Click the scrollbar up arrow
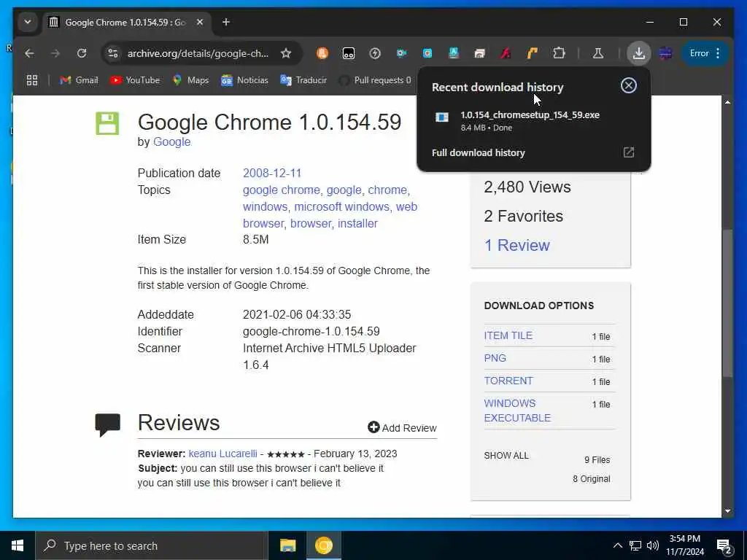Image resolution: width=747 pixels, height=560 pixels. 727,102
